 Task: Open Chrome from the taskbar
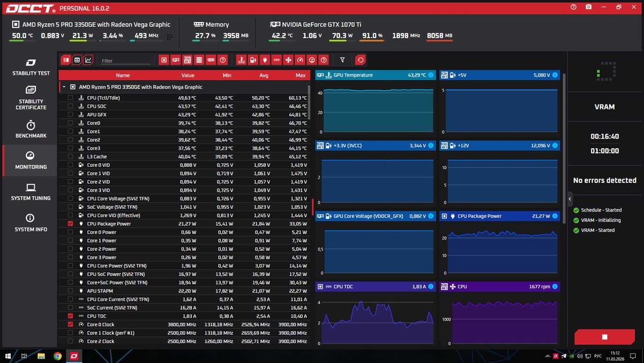tap(57, 356)
